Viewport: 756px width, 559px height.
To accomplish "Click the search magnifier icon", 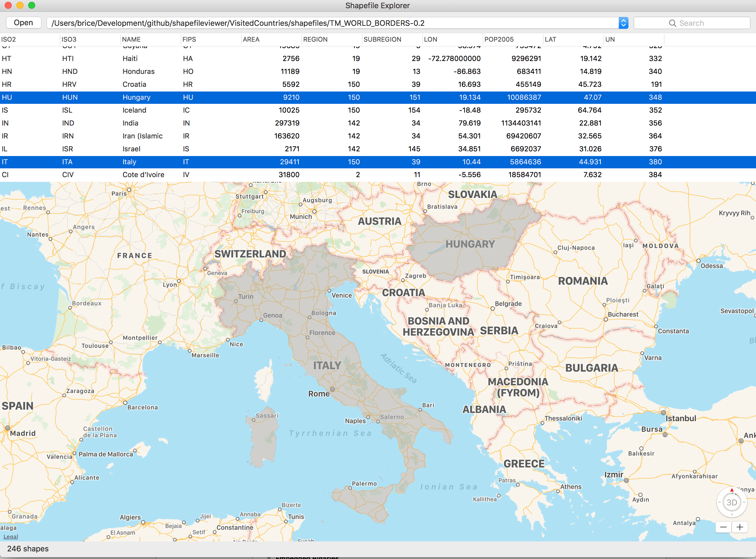I will point(672,23).
